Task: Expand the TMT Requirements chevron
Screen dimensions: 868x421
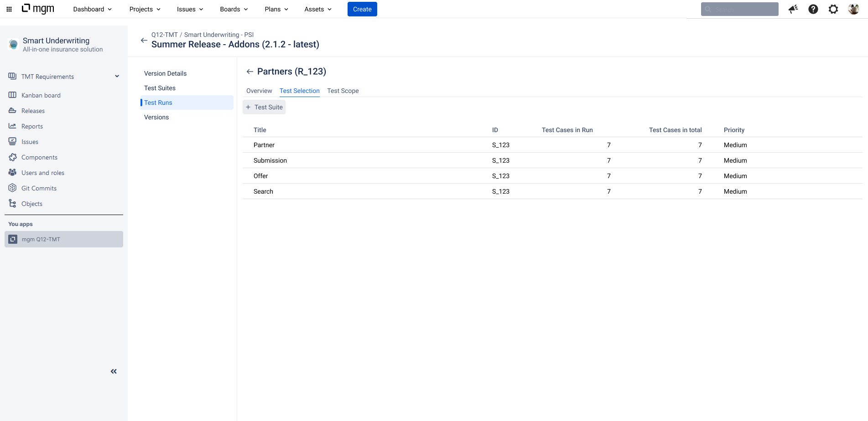Action: pyautogui.click(x=117, y=77)
